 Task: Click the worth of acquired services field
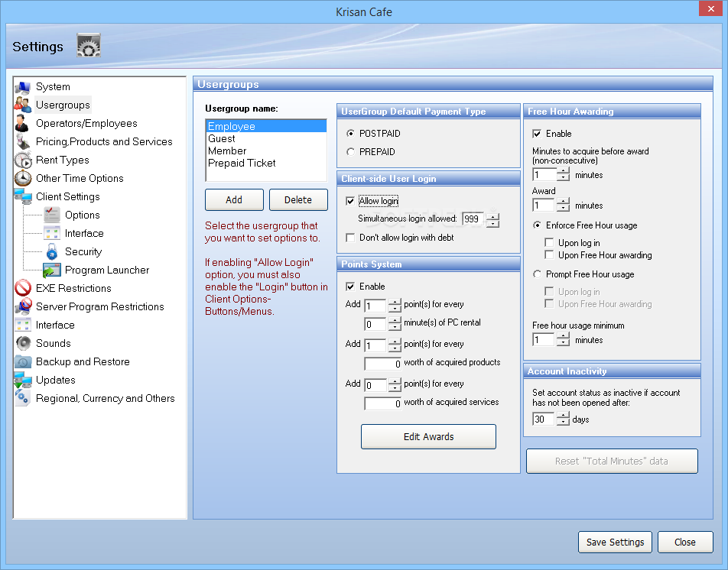pyautogui.click(x=382, y=403)
